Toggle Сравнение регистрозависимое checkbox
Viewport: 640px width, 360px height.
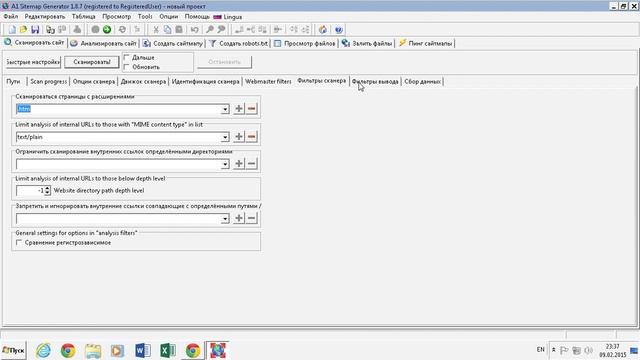pos(19,242)
